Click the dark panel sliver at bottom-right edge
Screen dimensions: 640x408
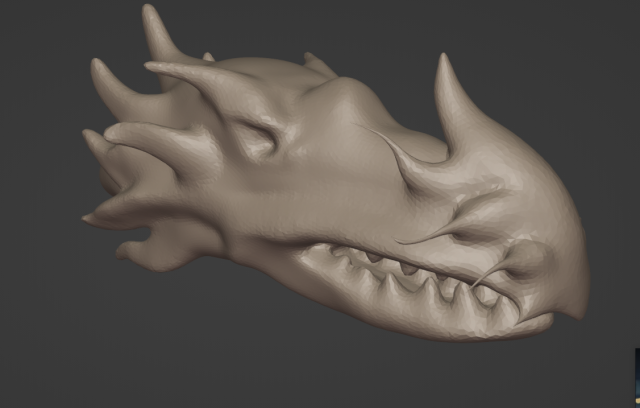636,375
